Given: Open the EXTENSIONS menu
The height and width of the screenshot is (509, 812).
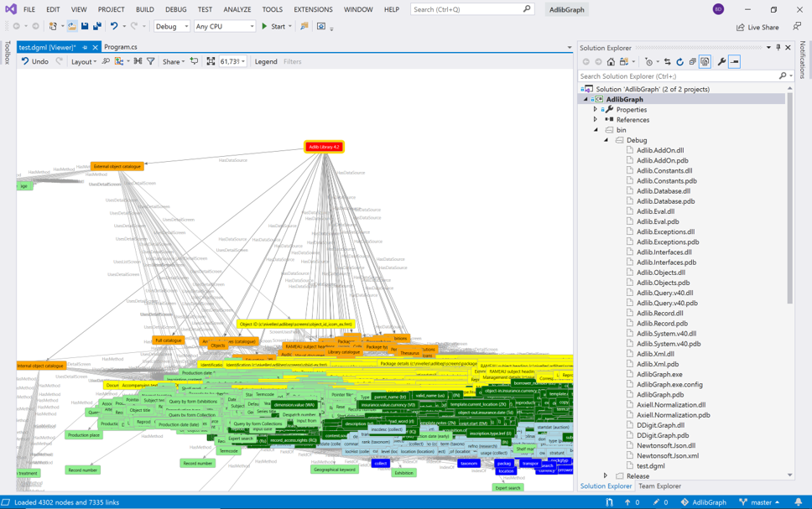Looking at the screenshot, I should (x=313, y=9).
